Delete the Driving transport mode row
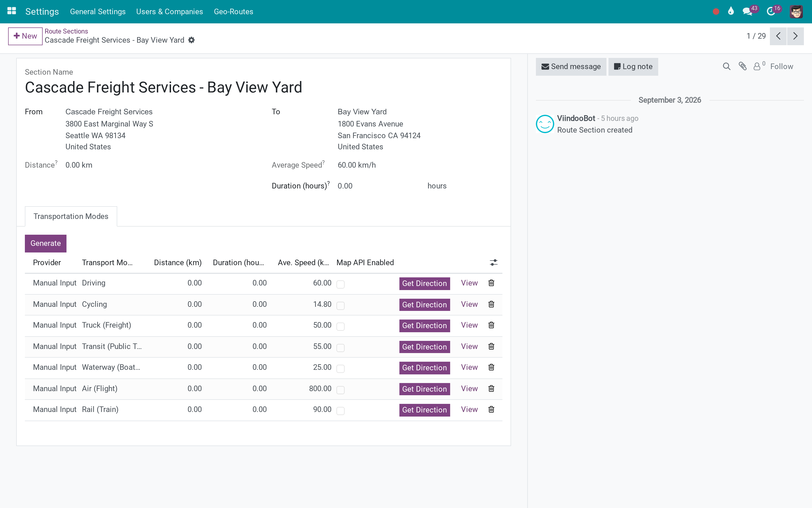812x508 pixels. click(491, 283)
